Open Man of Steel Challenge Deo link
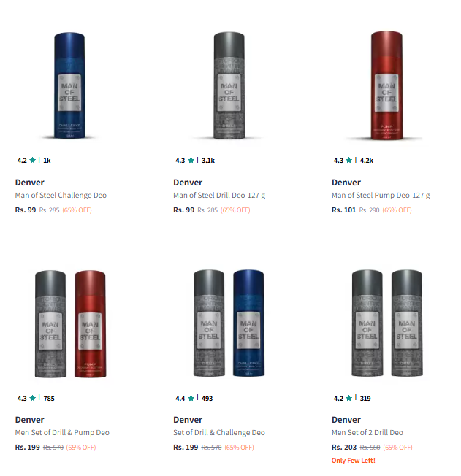 pyautogui.click(x=61, y=195)
